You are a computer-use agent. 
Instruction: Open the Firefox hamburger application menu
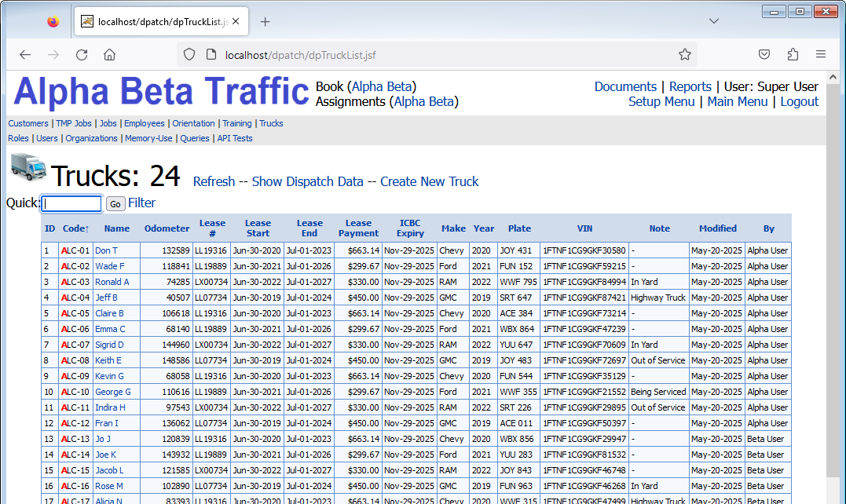point(820,55)
